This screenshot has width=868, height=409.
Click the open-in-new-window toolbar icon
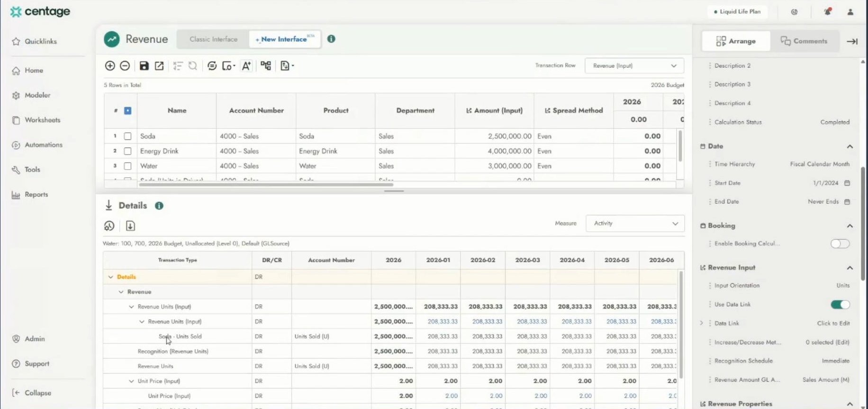point(159,66)
